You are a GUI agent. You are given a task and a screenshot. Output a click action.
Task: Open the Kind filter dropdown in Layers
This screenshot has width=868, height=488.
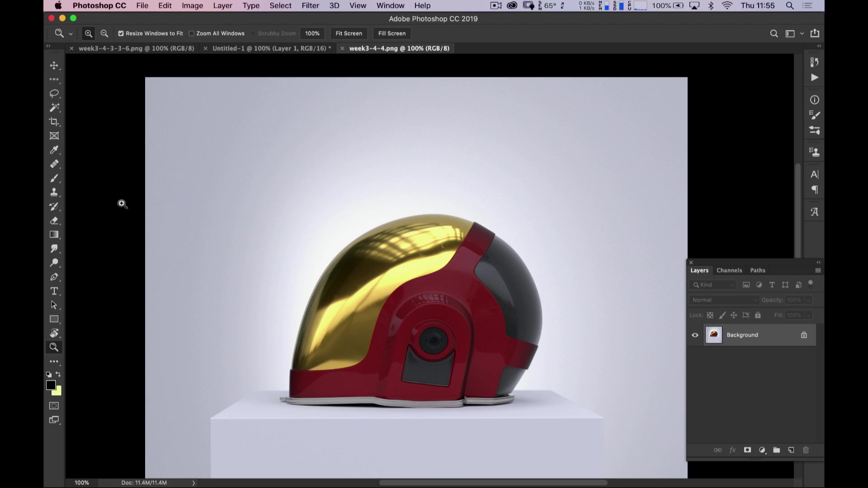(x=713, y=285)
